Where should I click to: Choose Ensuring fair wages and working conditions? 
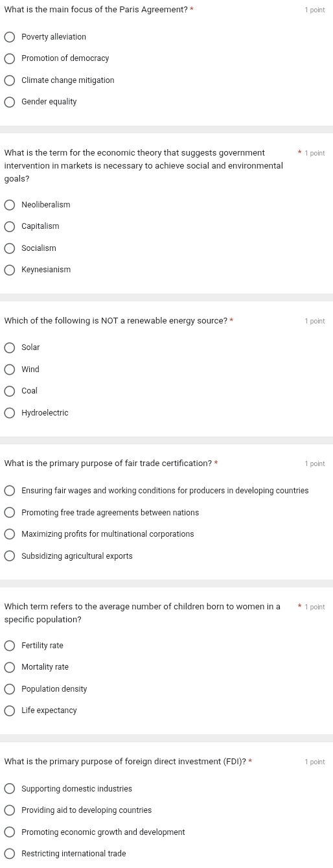point(10,491)
